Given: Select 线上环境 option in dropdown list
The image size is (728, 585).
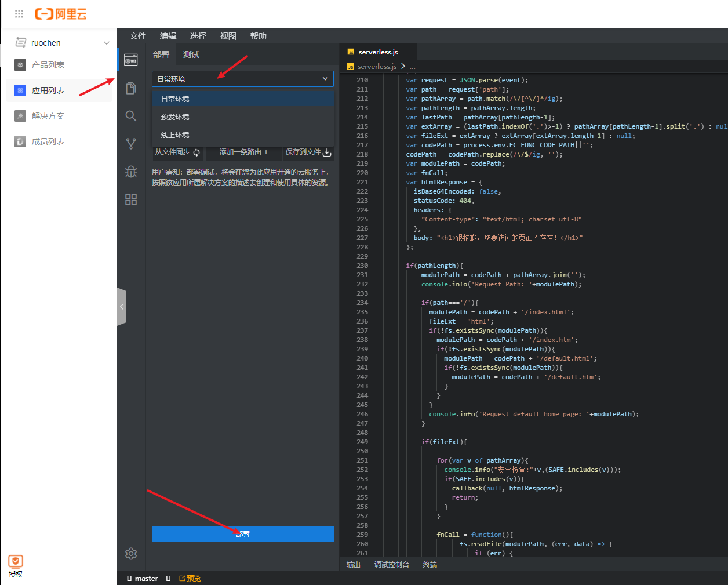Looking at the screenshot, I should click(x=243, y=135).
